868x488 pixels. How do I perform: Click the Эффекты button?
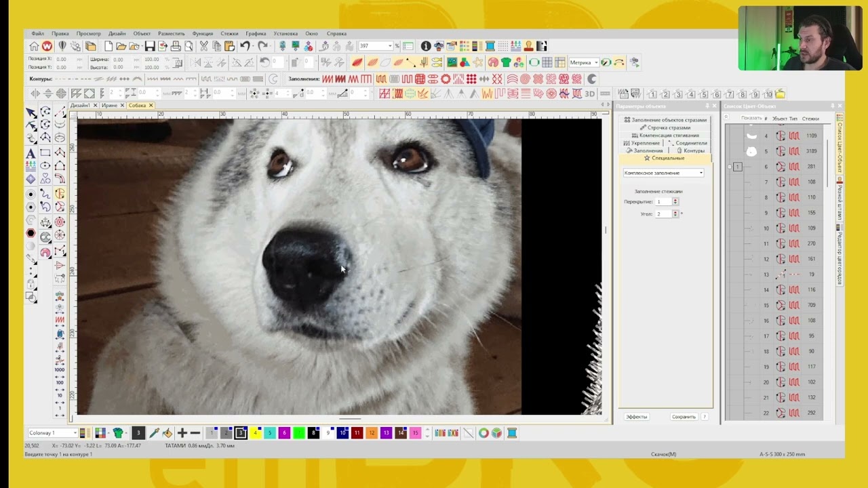point(637,417)
